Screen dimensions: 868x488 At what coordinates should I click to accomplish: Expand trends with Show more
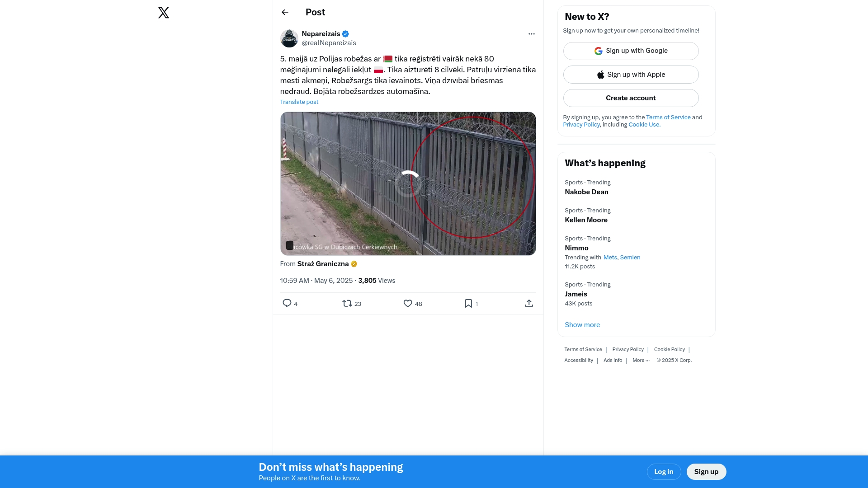point(582,325)
